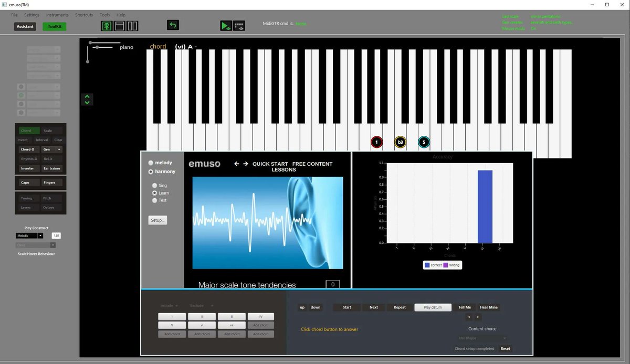Click the Assistant button
The image size is (630, 364).
[x=25, y=26]
